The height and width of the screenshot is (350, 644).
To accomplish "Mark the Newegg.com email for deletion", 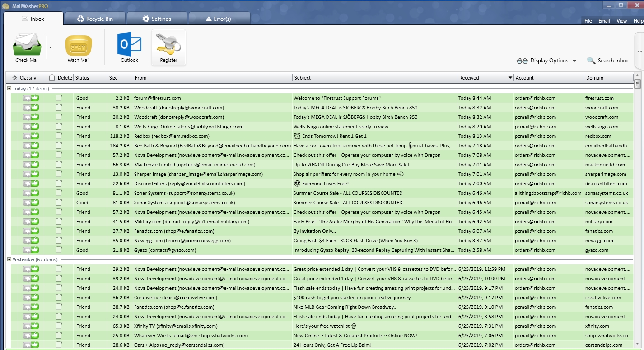I will 59,241.
